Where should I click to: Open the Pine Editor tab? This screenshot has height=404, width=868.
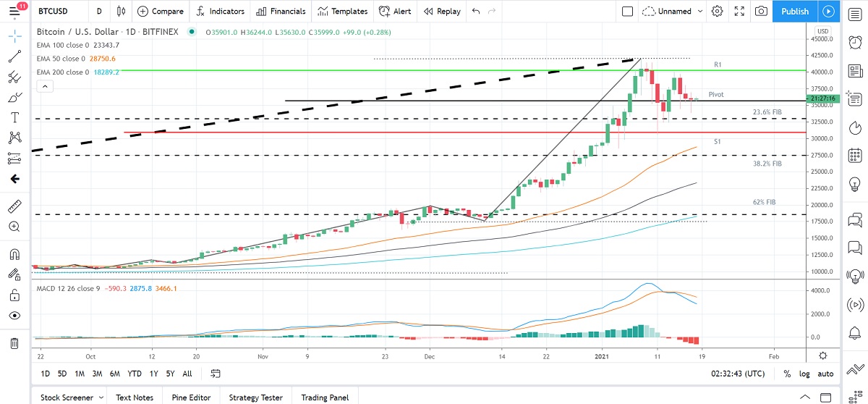191,397
